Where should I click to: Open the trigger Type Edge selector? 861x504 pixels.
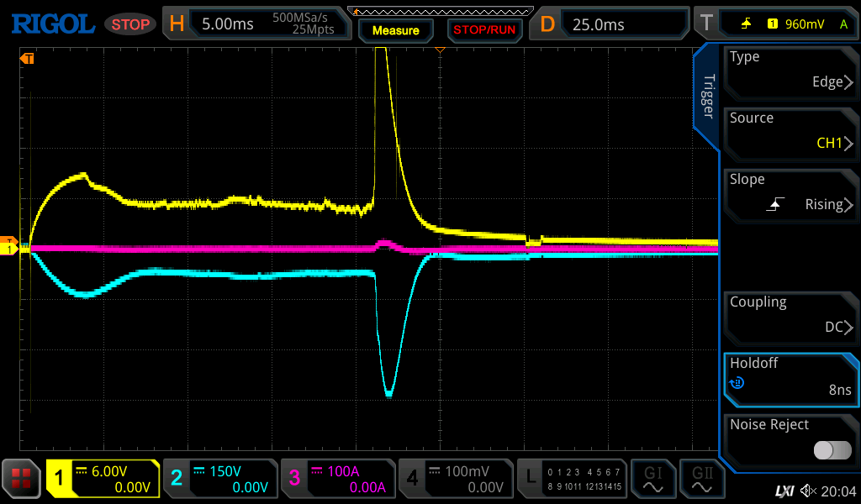[x=790, y=71]
